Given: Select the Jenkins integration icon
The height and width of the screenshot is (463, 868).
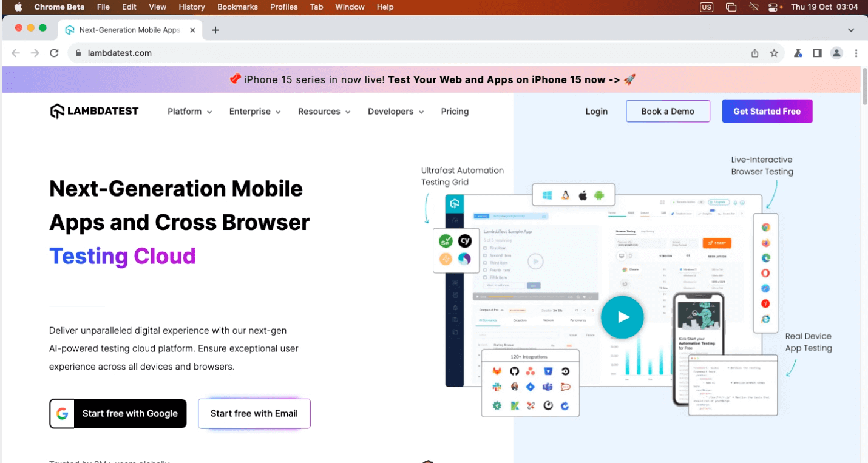Looking at the screenshot, I should coord(514,387).
